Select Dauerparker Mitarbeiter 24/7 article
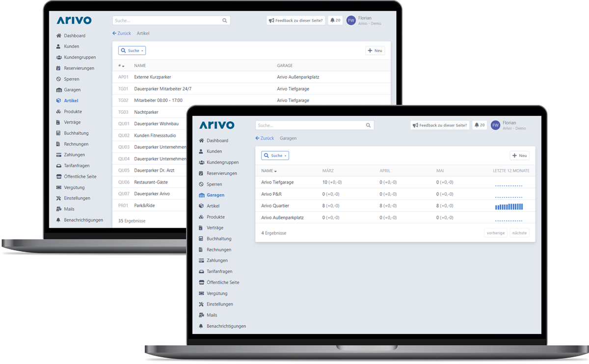 [162, 89]
